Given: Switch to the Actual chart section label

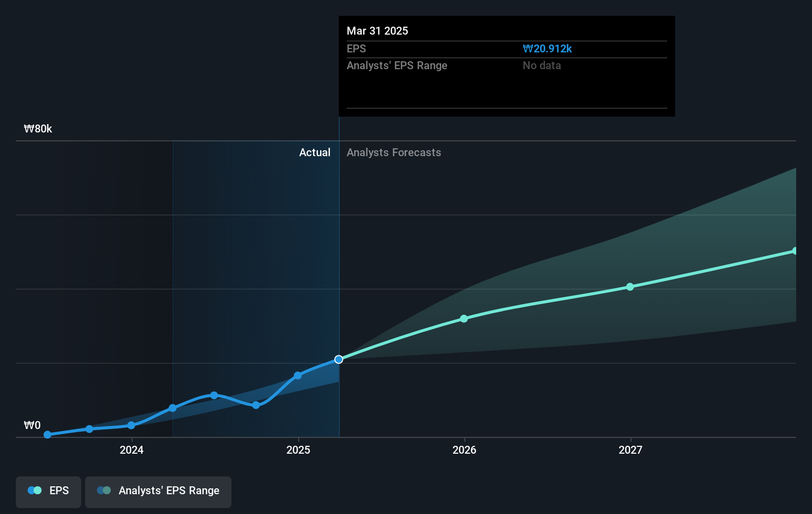Looking at the screenshot, I should (315, 152).
